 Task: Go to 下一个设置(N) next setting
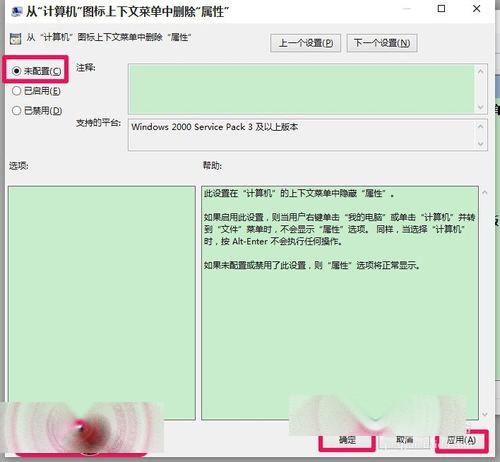point(382,43)
